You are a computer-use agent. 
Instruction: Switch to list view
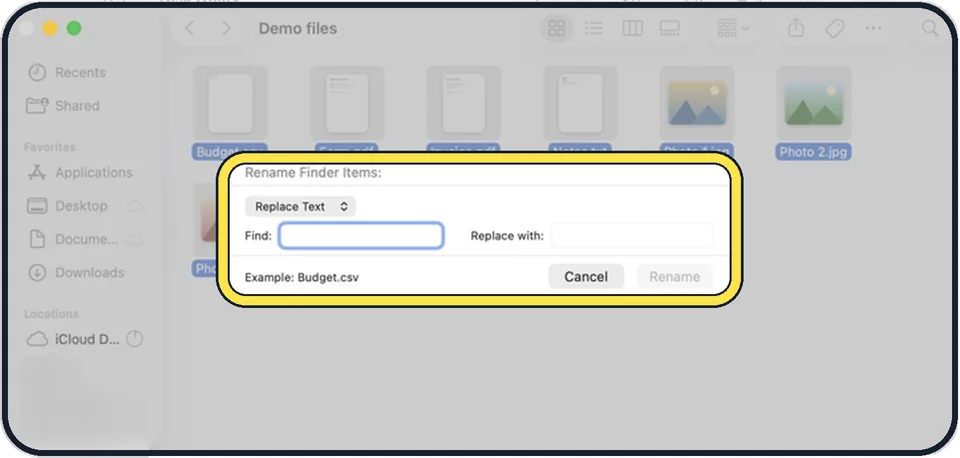tap(594, 28)
